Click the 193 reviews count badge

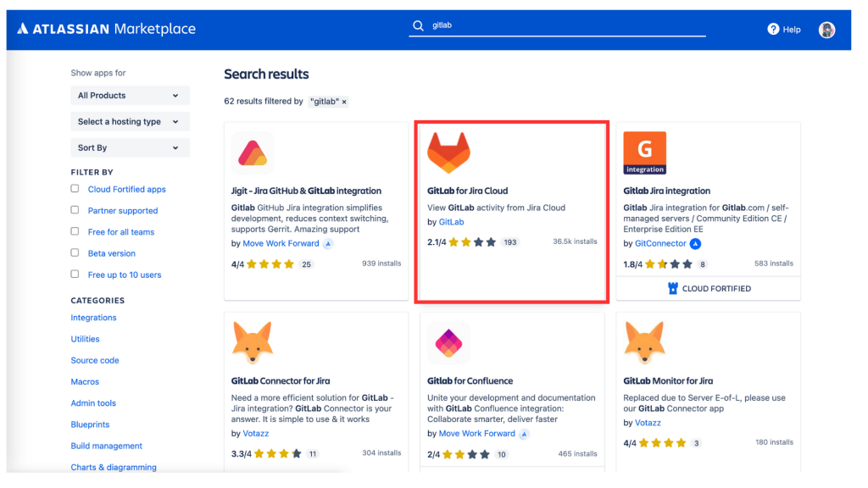click(509, 242)
